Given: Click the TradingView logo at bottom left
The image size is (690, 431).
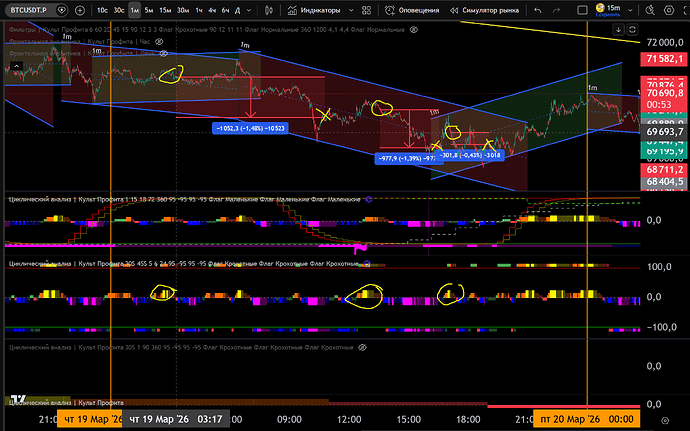Looking at the screenshot, I should pyautogui.click(x=16, y=399).
